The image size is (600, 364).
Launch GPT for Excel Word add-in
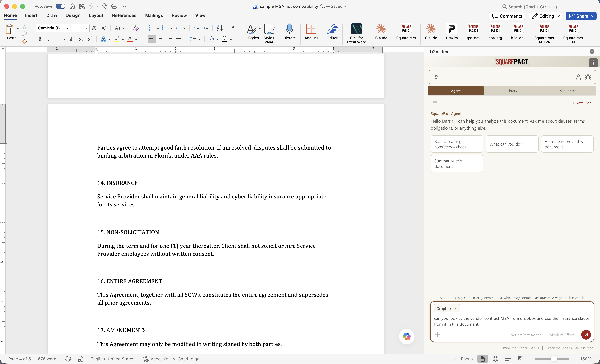tap(356, 34)
